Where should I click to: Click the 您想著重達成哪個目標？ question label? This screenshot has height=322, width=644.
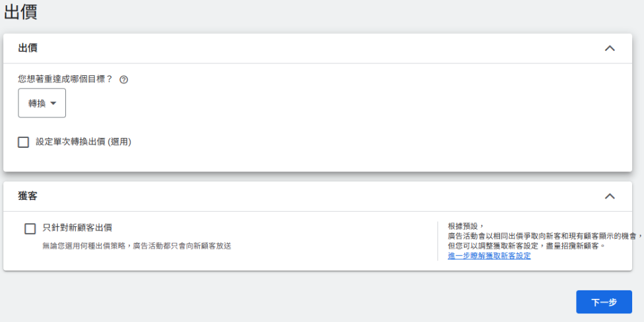pyautogui.click(x=65, y=79)
